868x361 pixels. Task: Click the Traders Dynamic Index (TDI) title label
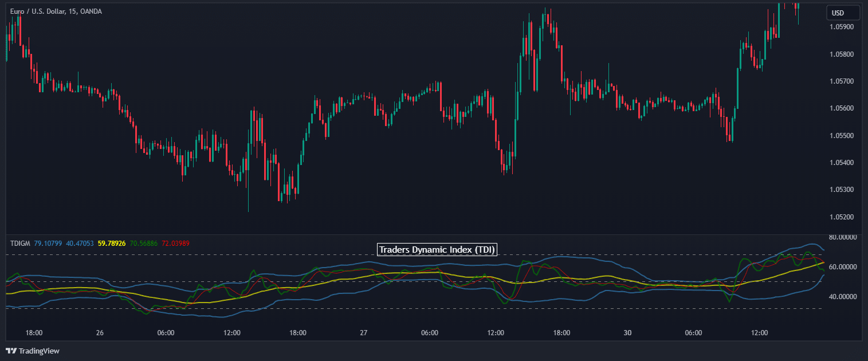point(437,249)
